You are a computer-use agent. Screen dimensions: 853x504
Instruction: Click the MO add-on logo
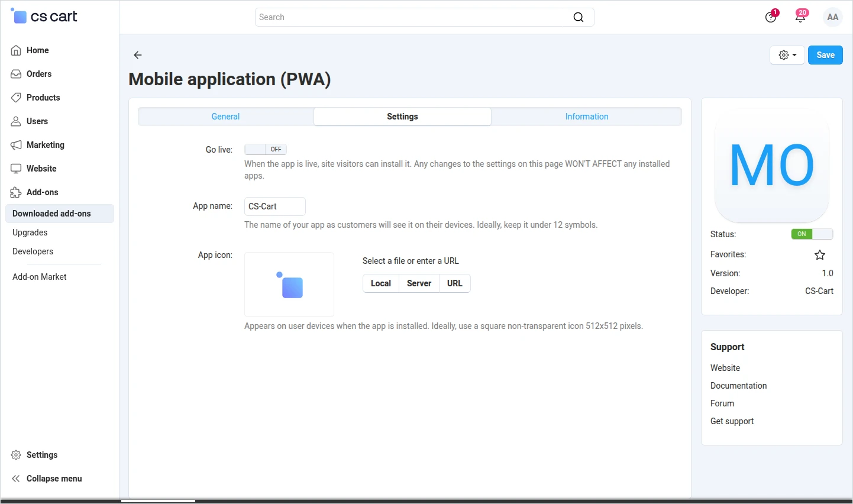(x=772, y=166)
